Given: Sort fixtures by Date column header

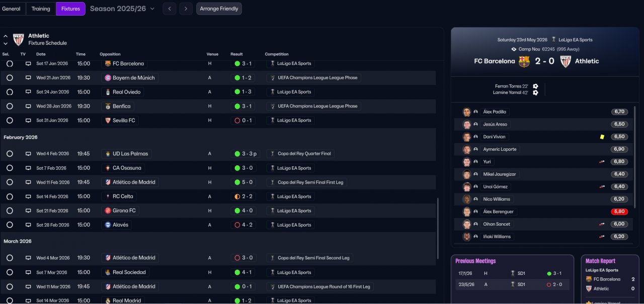Looking at the screenshot, I should pyautogui.click(x=41, y=54).
